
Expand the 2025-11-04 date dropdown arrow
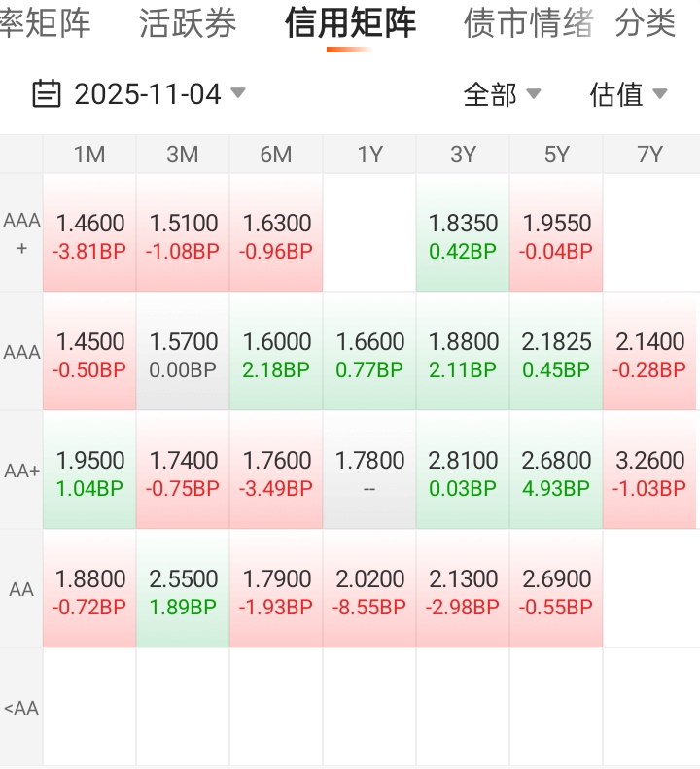coord(238,93)
